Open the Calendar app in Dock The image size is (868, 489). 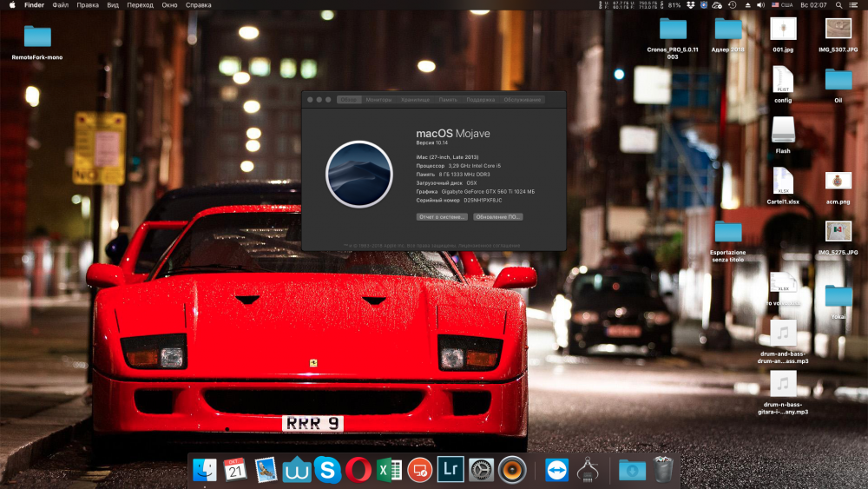(234, 470)
